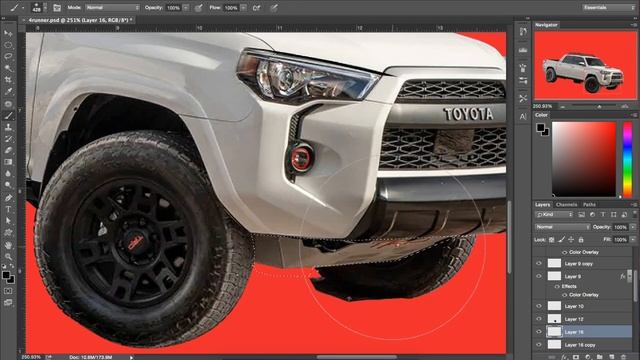The height and width of the screenshot is (360, 640).
Task: Hide Layer 12
Action: pos(539,319)
